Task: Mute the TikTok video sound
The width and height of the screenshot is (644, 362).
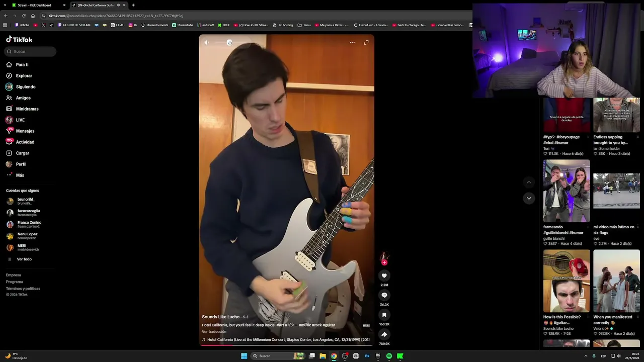Action: point(206,43)
